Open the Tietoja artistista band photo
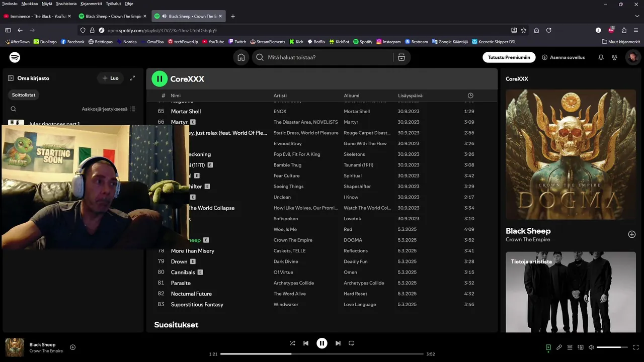 (x=571, y=292)
